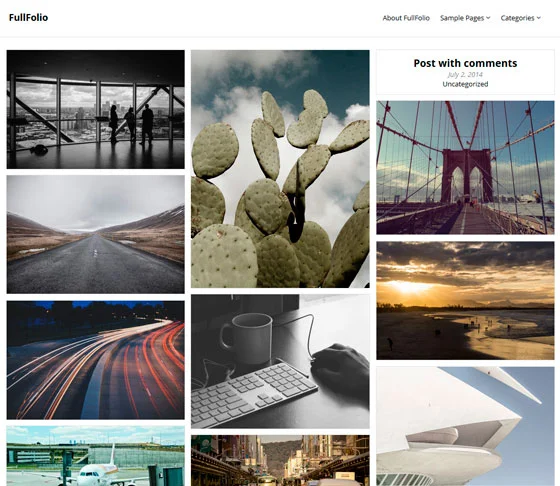Open the white modern architecture photo

coord(465,426)
